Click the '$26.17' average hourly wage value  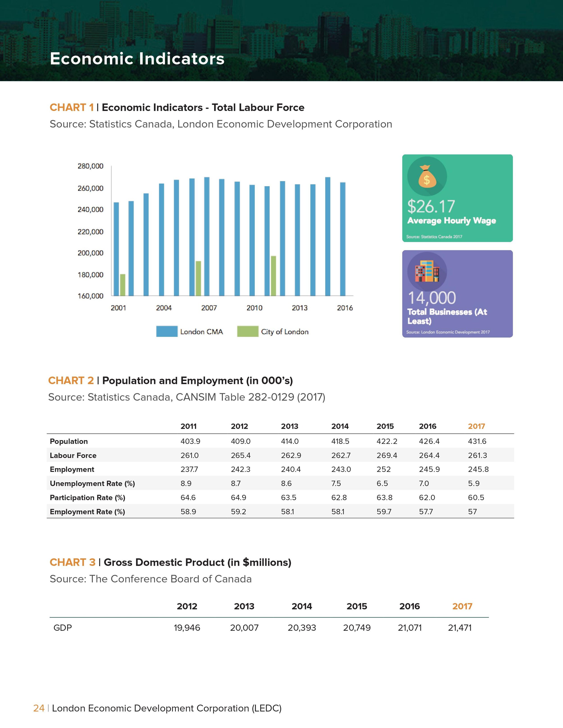(x=431, y=206)
